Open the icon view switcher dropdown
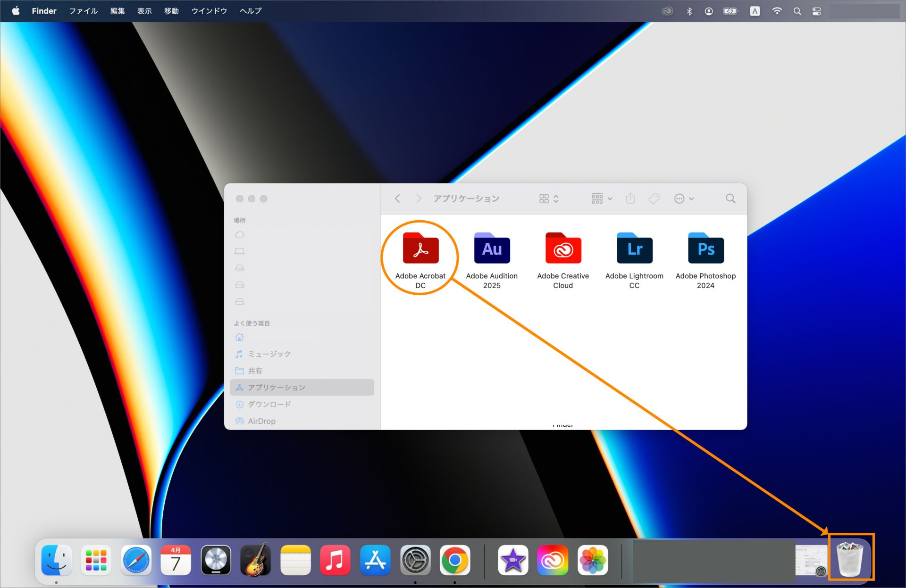The image size is (906, 588). pos(549,199)
